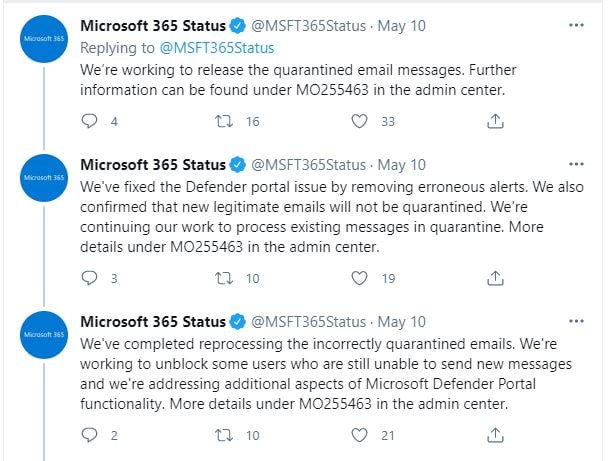The image size is (608, 461).
Task: Retweet the first tweet with 16 retweets
Action: coord(224,121)
